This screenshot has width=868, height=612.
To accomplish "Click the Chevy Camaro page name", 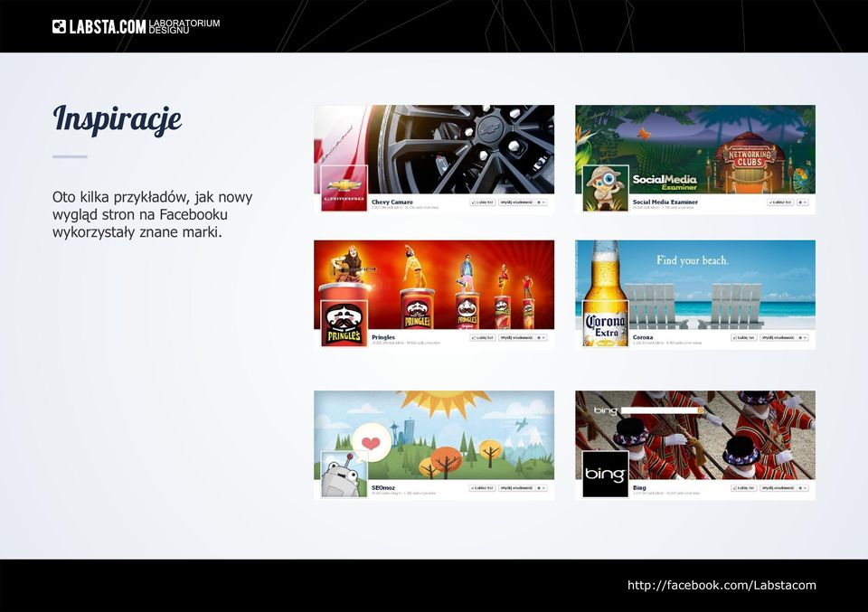I will click(392, 202).
